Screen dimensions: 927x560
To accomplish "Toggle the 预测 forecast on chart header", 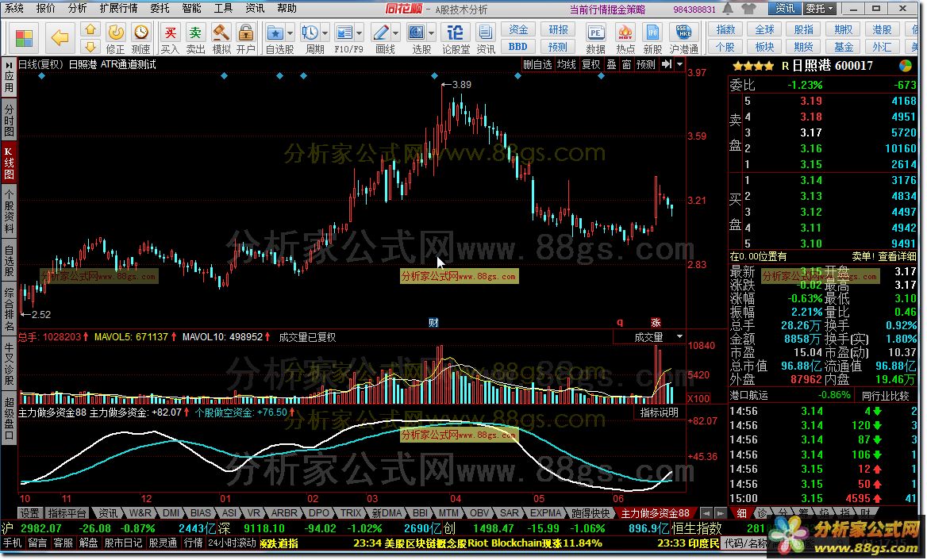I will [x=645, y=64].
